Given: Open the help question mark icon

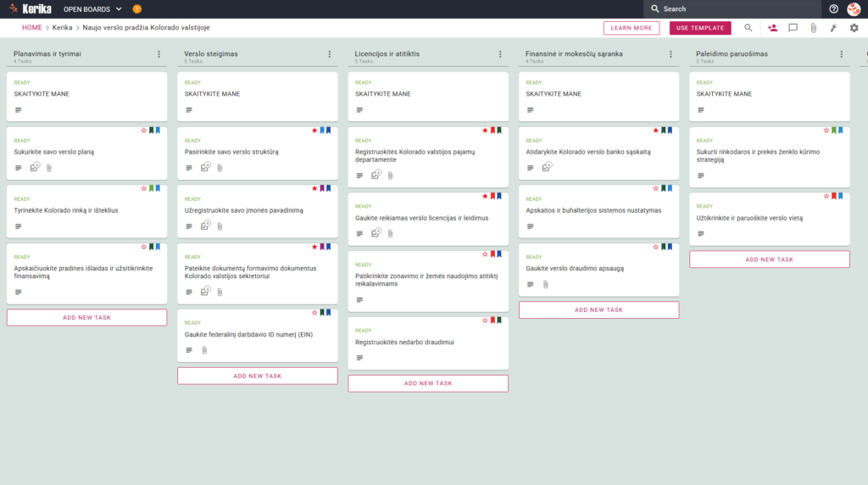Looking at the screenshot, I should tap(834, 8).
